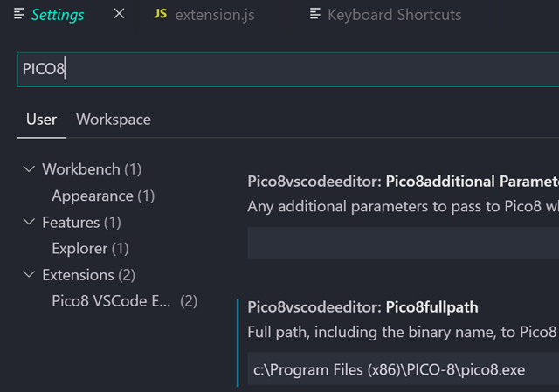Collapse the Features tree section
559x392 pixels.
click(x=29, y=222)
